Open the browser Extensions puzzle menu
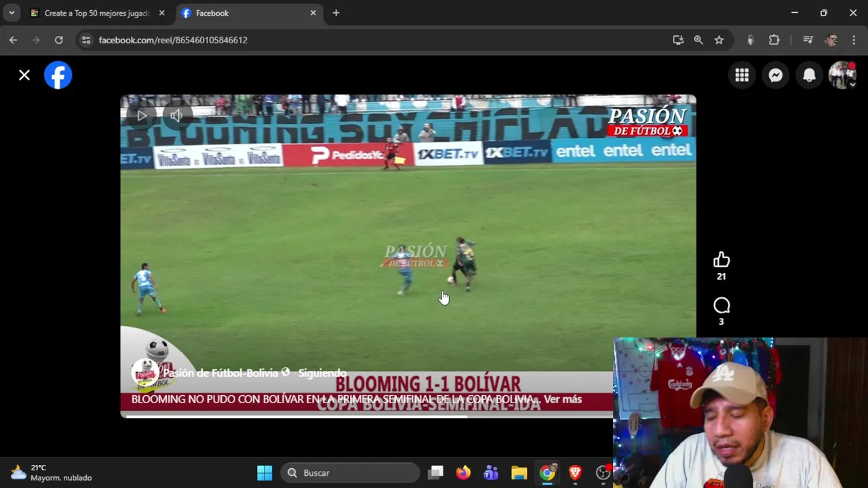Screen dimensions: 868x488 (x=774, y=40)
